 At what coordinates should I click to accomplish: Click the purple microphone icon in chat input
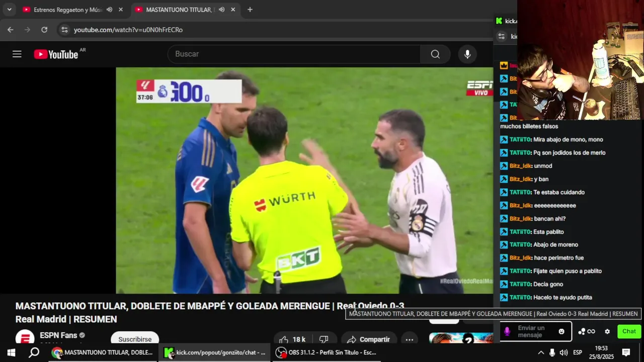[507, 331]
